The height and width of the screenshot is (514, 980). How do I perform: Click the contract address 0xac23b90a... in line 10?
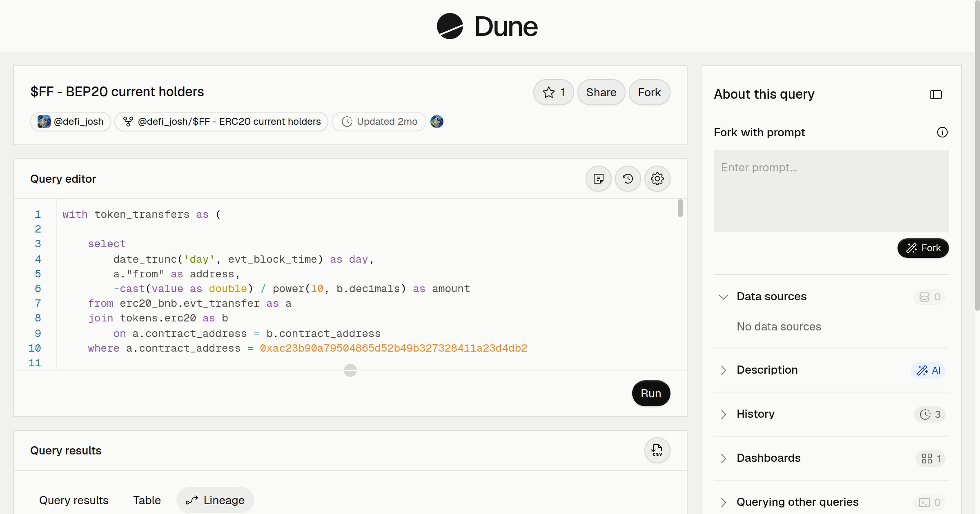(394, 348)
